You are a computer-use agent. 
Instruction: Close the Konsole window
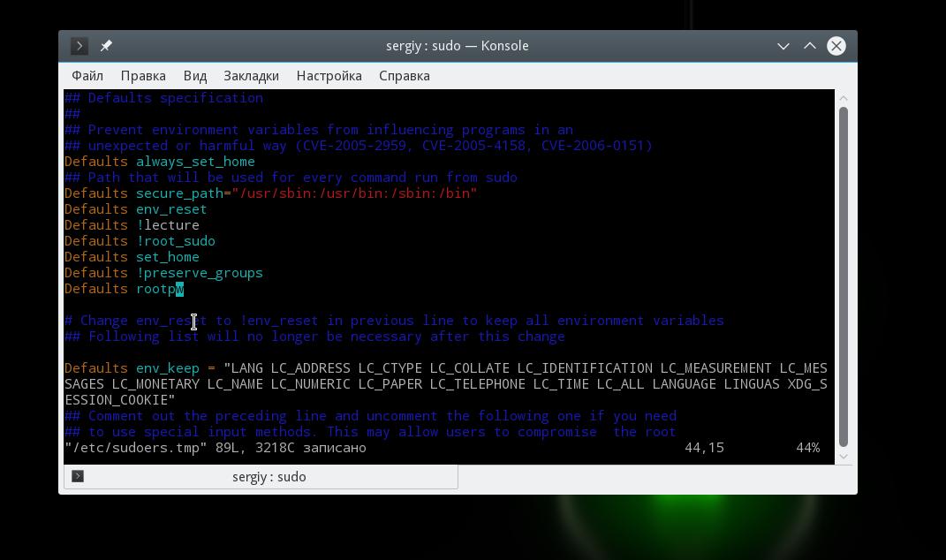click(x=836, y=46)
